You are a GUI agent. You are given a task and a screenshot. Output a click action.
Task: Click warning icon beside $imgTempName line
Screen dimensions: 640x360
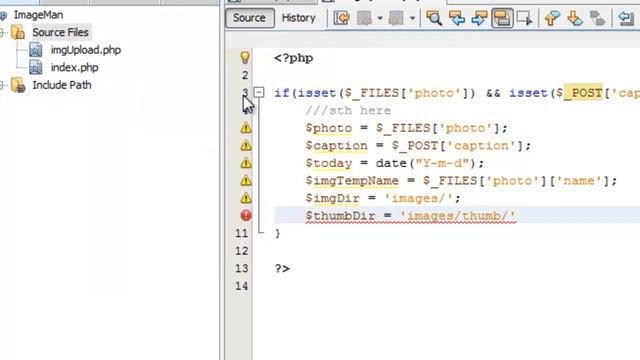tap(246, 180)
